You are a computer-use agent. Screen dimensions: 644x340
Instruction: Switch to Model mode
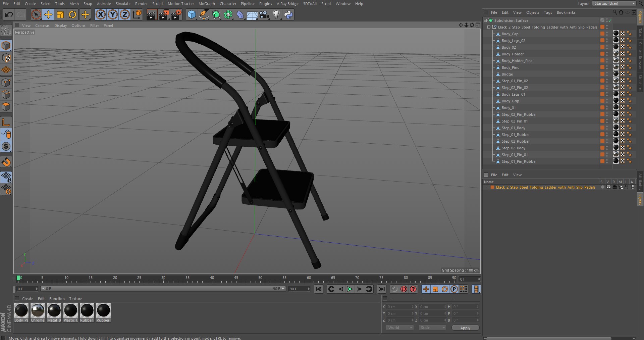point(6,45)
